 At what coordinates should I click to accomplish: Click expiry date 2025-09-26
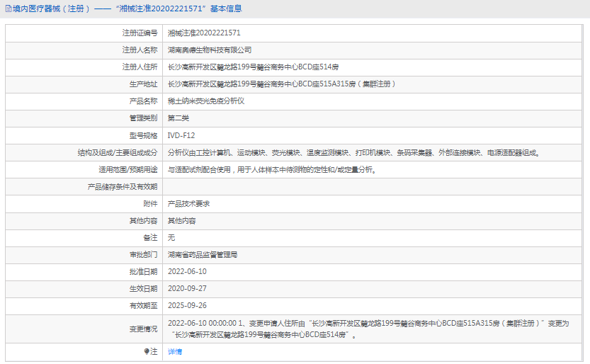pos(187,305)
